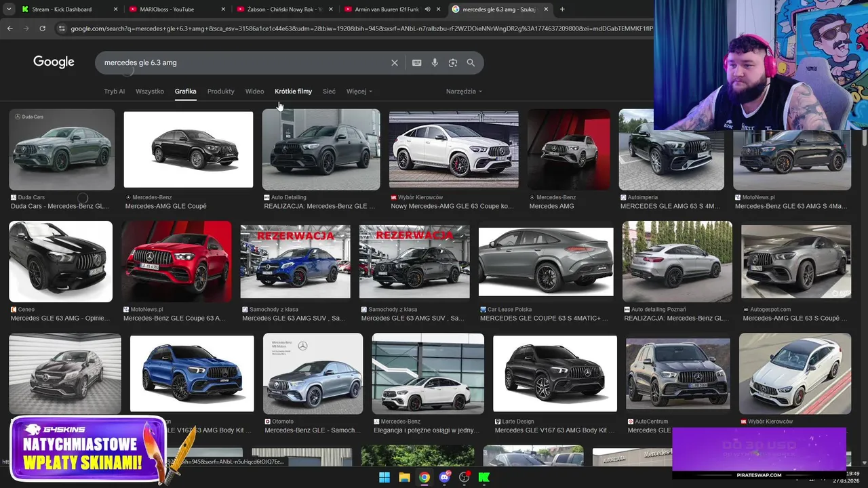Open blue REZERWACJA GLE 63 AMG SUV image
Screen dimensions: 868x488
[x=296, y=262]
